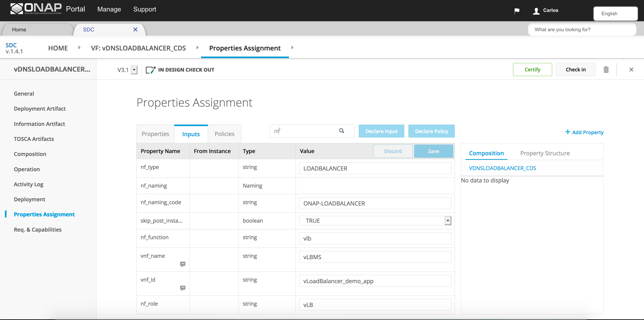Click the Certify button
The height and width of the screenshot is (320, 644).
point(533,69)
